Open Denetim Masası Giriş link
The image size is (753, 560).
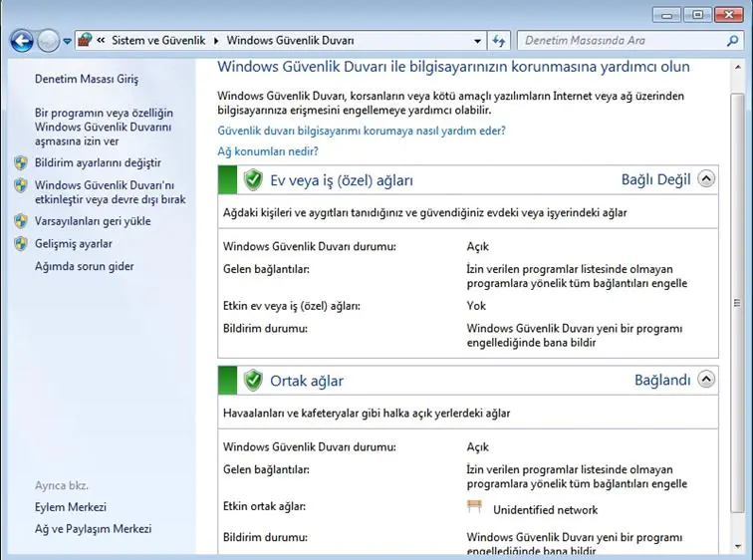tap(87, 79)
